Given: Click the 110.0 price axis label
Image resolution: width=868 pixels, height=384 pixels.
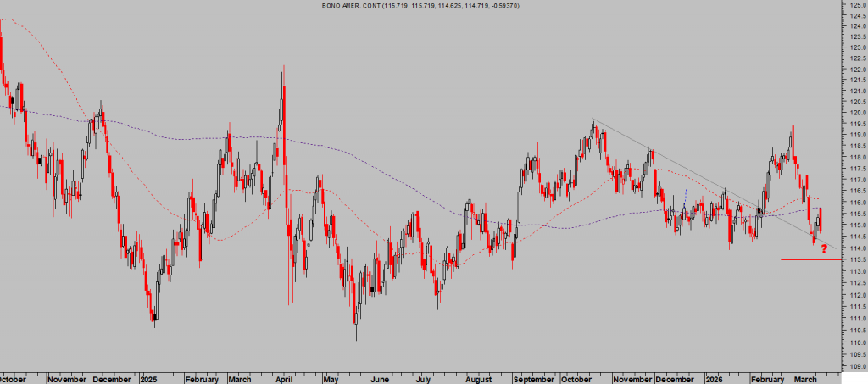Looking at the screenshot, I should click(854, 340).
